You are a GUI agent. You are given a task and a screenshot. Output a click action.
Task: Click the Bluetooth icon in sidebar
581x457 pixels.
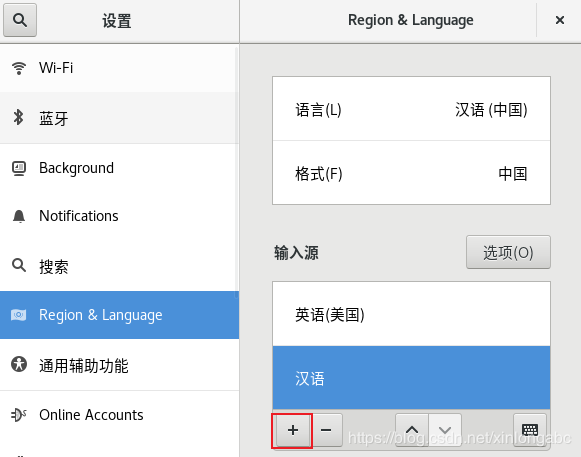(x=18, y=117)
